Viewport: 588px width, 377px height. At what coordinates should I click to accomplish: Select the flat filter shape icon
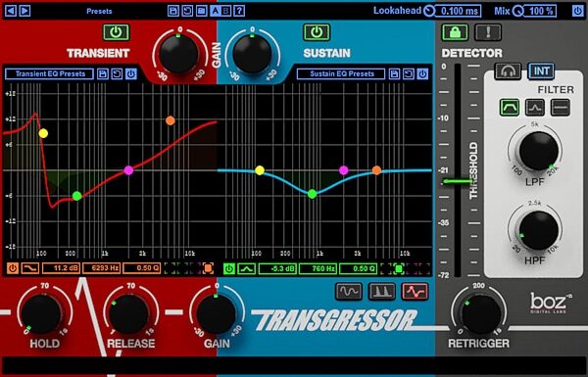561,107
